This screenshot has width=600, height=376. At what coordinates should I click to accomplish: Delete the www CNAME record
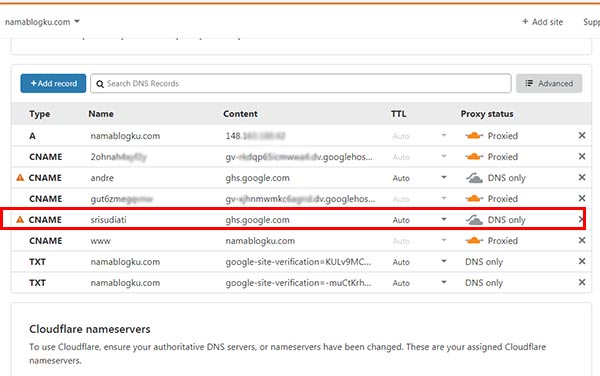[x=582, y=240]
